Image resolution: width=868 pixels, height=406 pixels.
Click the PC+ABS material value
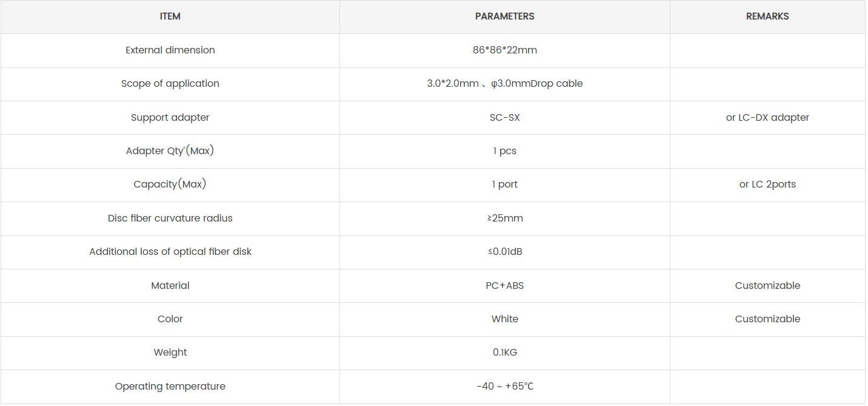coord(504,286)
